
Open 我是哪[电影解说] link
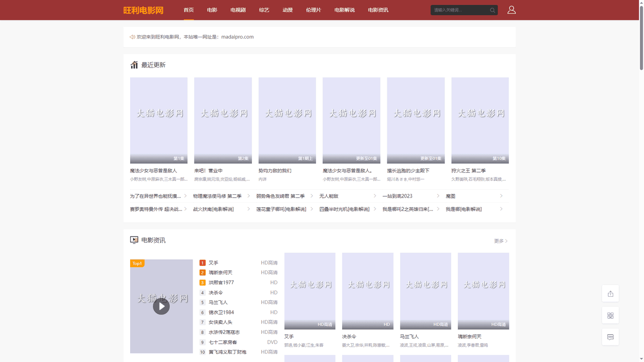tap(464, 209)
